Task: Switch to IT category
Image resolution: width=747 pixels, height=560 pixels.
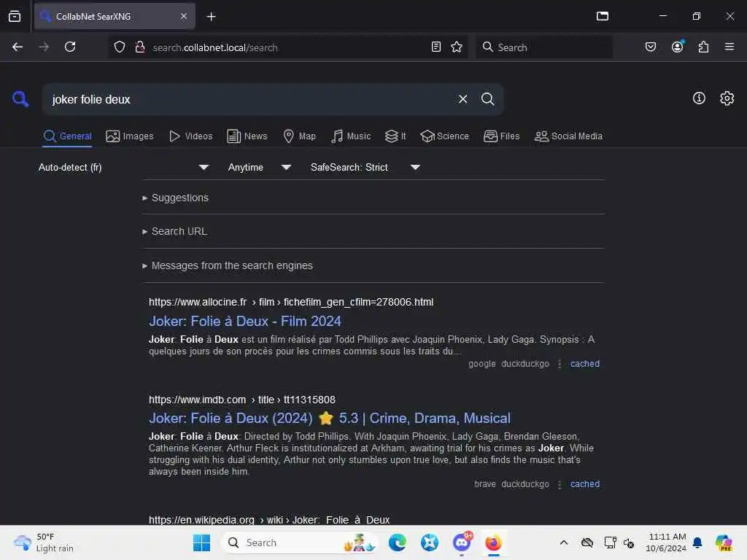Action: tap(395, 136)
